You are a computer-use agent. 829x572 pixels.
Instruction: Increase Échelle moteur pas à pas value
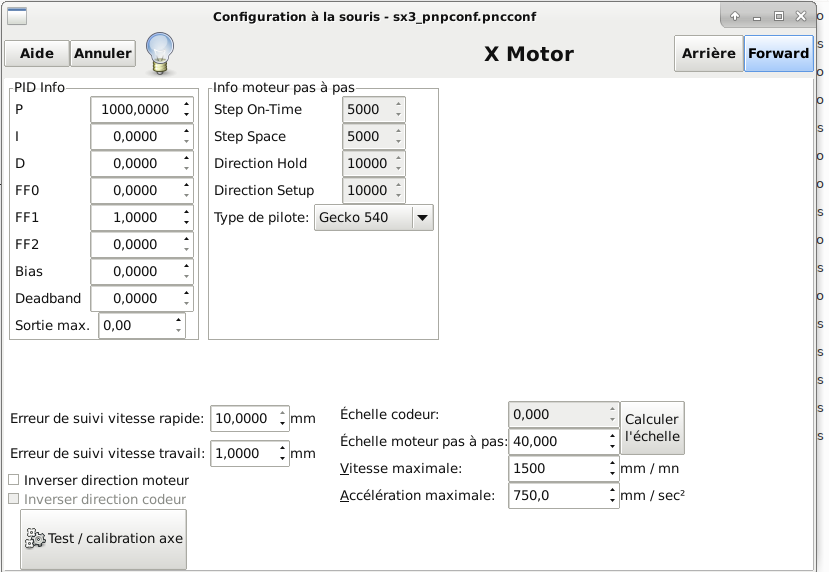[612, 436]
